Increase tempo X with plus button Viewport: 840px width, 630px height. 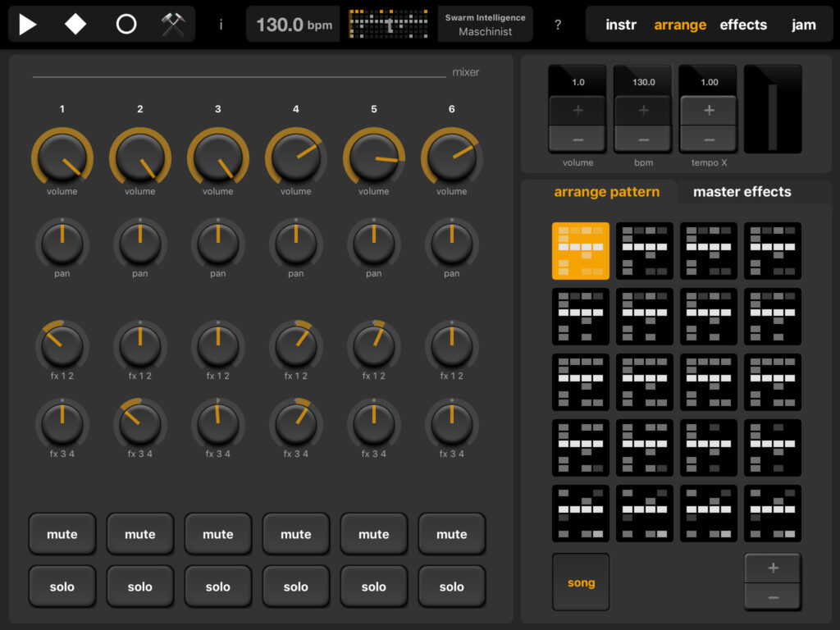click(709, 110)
